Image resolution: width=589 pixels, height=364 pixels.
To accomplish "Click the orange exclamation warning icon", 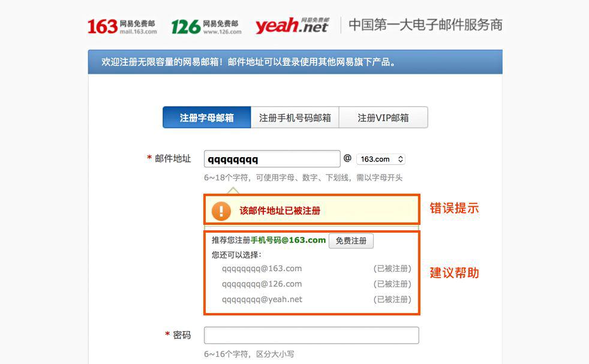I will (221, 210).
